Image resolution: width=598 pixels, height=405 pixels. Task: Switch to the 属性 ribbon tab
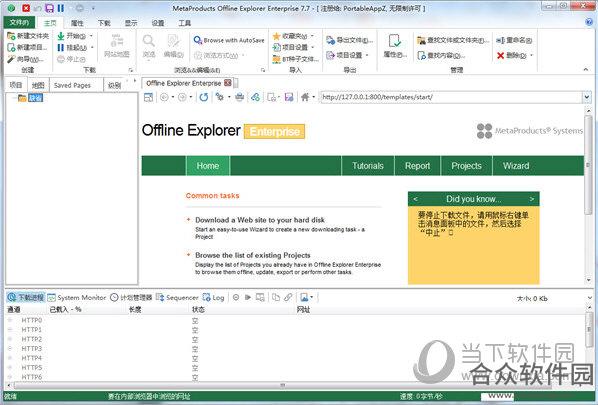click(x=77, y=23)
